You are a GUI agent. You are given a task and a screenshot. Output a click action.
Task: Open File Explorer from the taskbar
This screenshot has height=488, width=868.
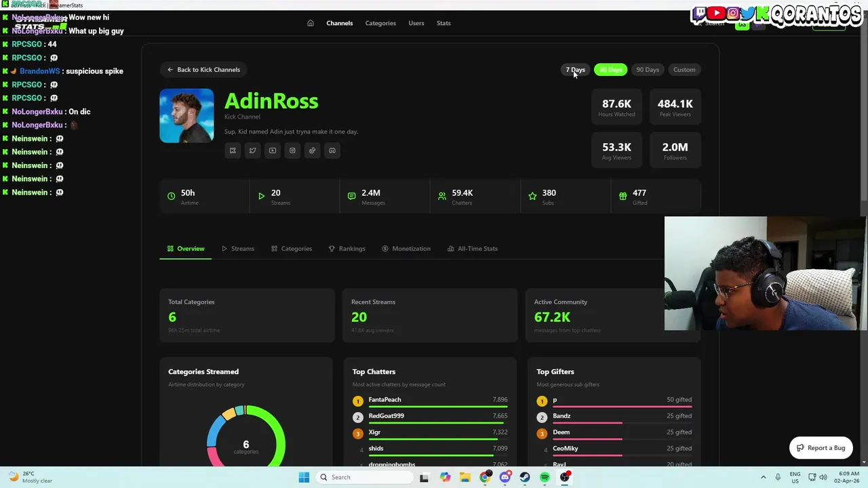[465, 477]
